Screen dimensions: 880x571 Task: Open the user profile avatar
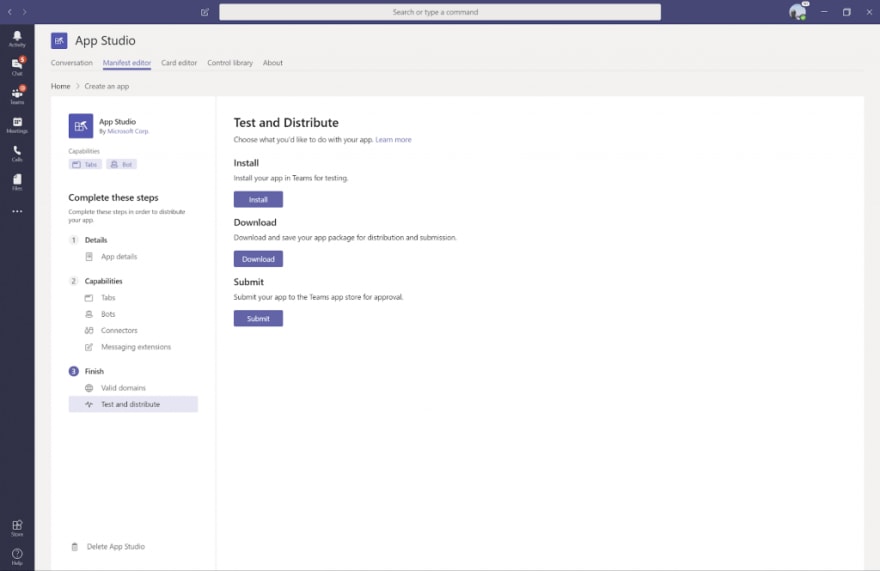[x=797, y=12]
